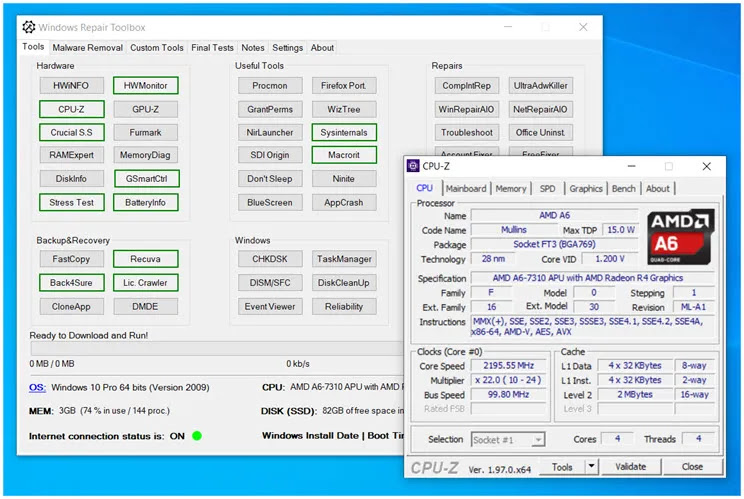Switch to the Malware Removal tab
Viewport: 744px width, 499px height.
pos(87,47)
